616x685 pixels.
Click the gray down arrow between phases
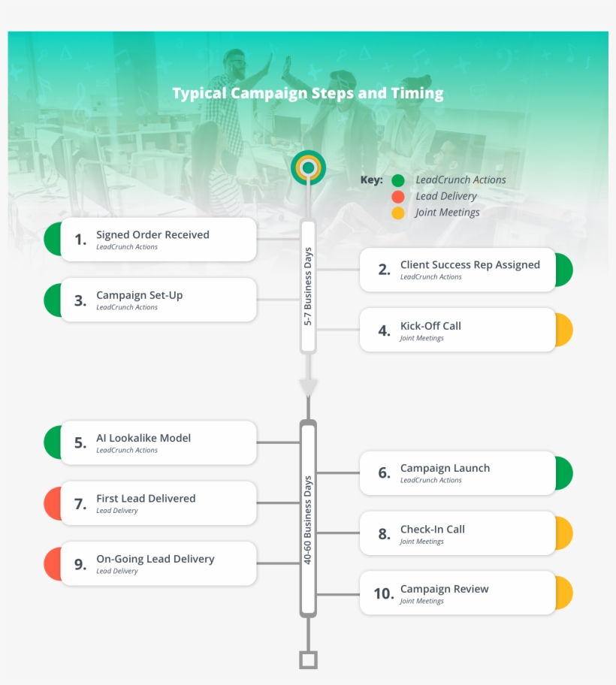click(x=308, y=388)
